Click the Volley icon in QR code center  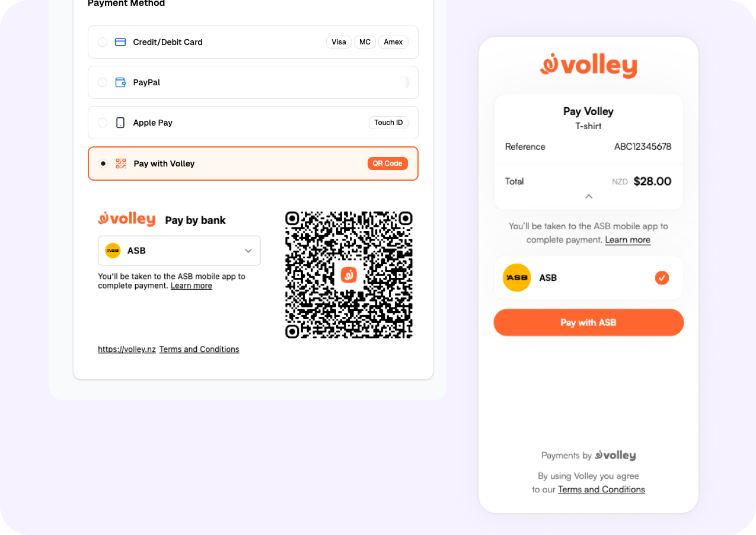(x=349, y=274)
